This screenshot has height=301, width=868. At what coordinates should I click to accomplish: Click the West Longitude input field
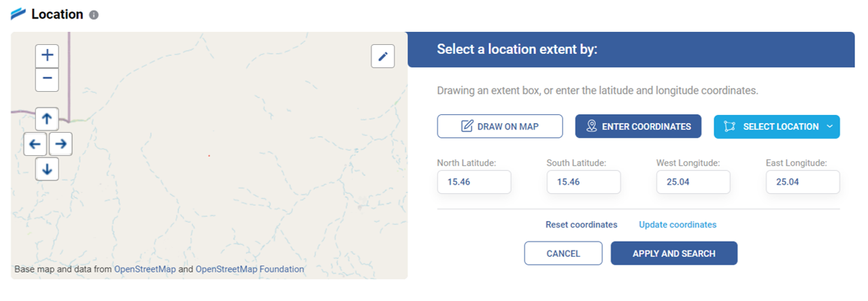point(693,182)
